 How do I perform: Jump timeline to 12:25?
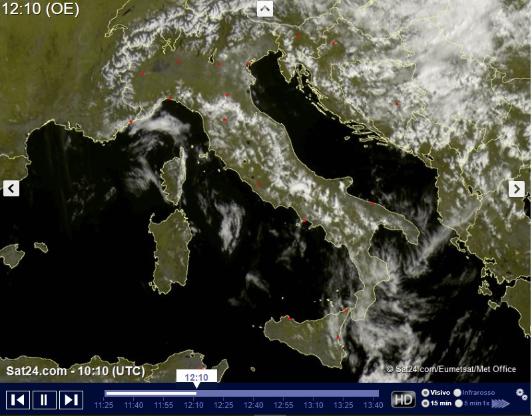coord(224,405)
